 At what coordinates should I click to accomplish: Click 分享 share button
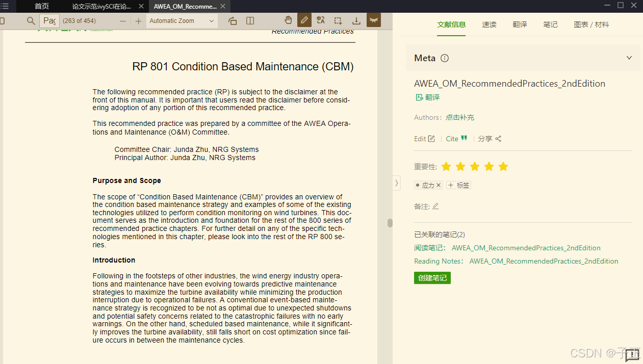click(x=490, y=139)
